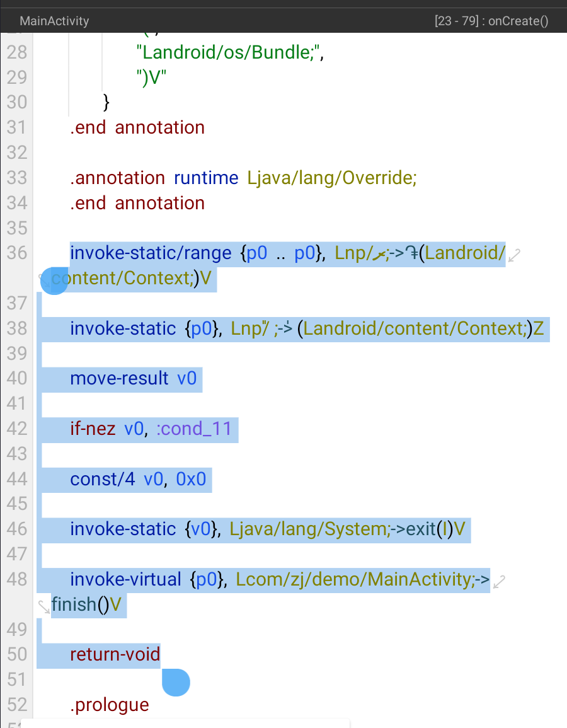Screen dimensions: 567x728
Task: Click the line-wrap arrow ending line 36
Action: pos(515,255)
